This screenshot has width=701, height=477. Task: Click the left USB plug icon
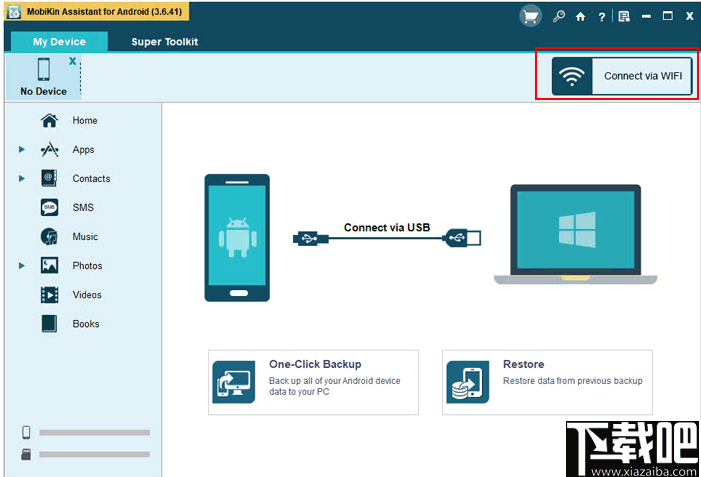311,238
